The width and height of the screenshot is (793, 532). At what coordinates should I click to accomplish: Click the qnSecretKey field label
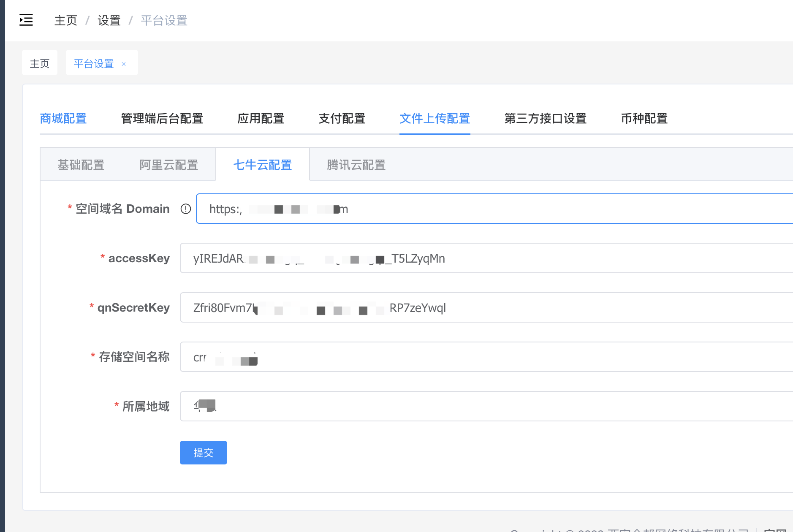133,307
